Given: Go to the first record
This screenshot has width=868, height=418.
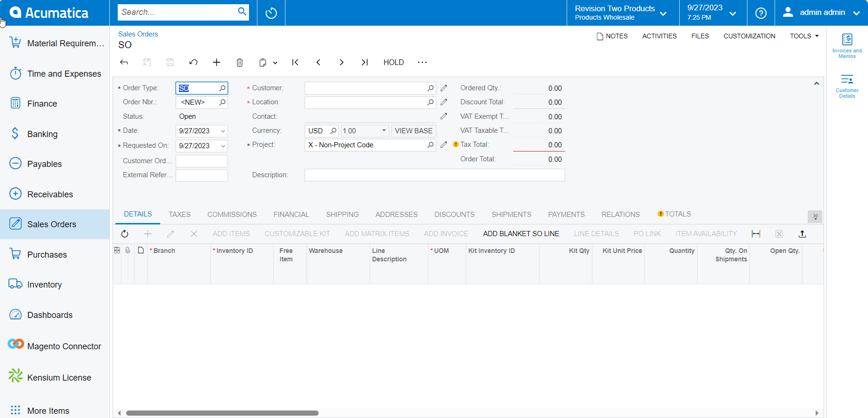Looking at the screenshot, I should [x=295, y=63].
